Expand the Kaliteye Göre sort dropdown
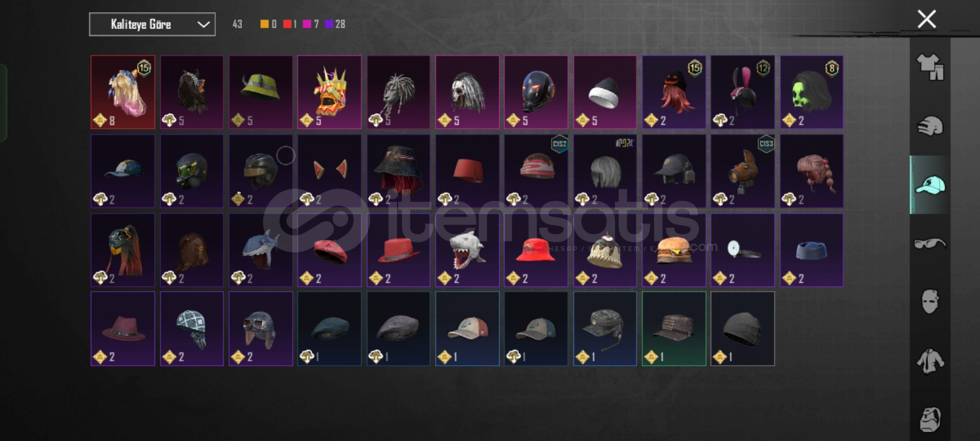 click(x=152, y=24)
